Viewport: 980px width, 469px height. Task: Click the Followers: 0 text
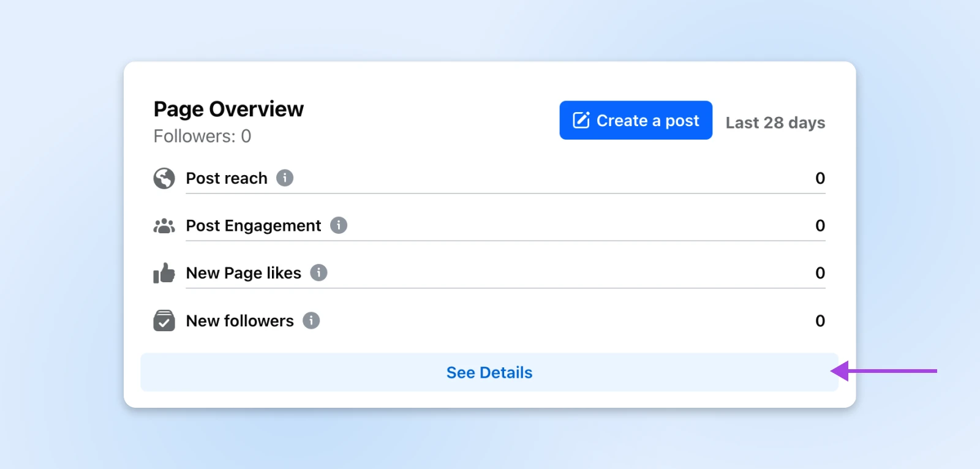tap(202, 136)
